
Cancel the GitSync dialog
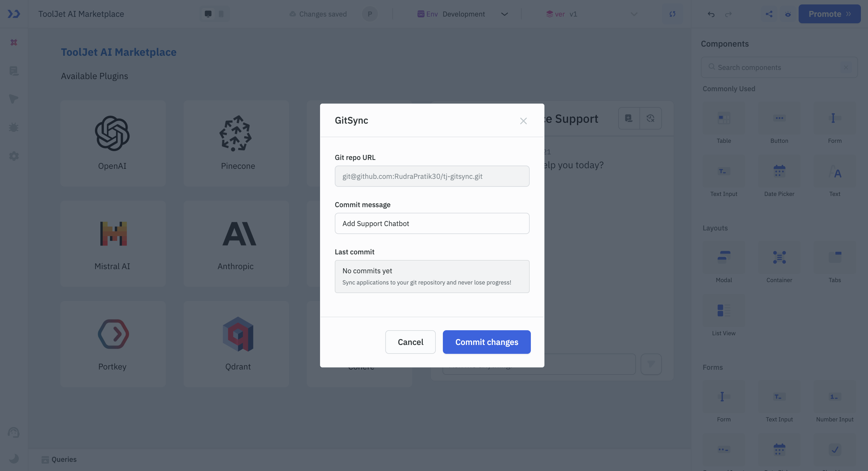click(x=410, y=342)
